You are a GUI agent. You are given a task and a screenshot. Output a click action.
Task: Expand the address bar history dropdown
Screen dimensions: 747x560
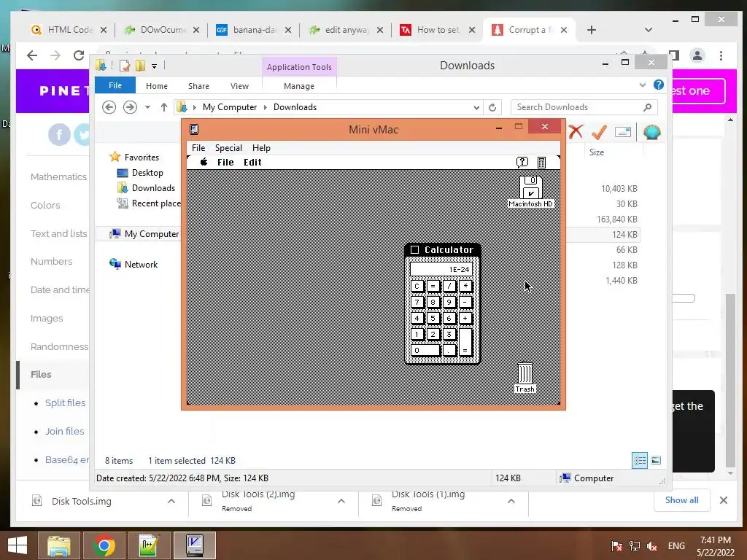pyautogui.click(x=476, y=108)
